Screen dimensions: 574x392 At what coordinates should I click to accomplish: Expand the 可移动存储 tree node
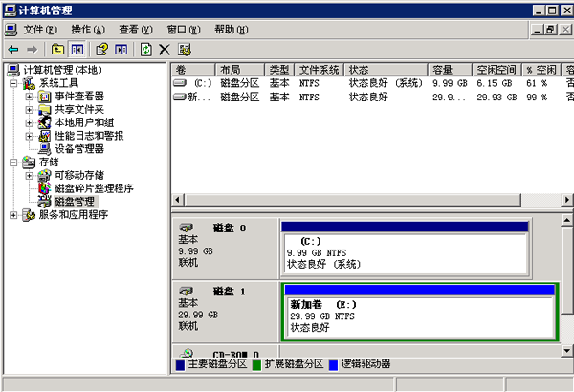[30, 176]
